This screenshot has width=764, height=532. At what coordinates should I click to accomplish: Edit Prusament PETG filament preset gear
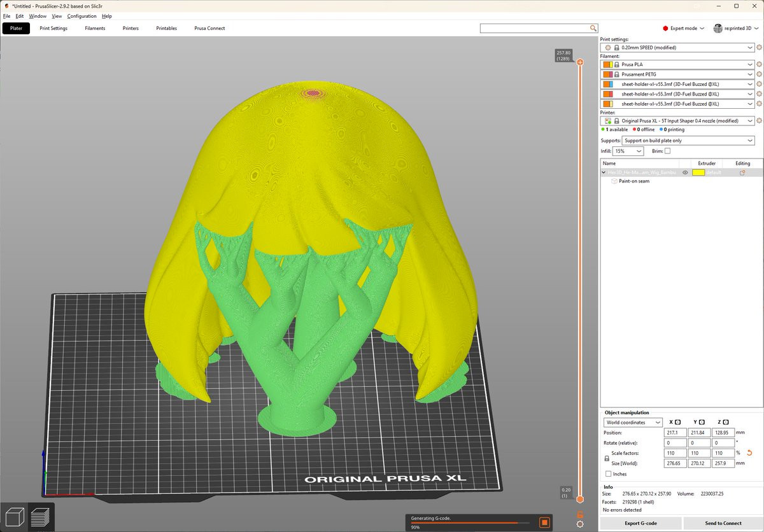(x=759, y=74)
